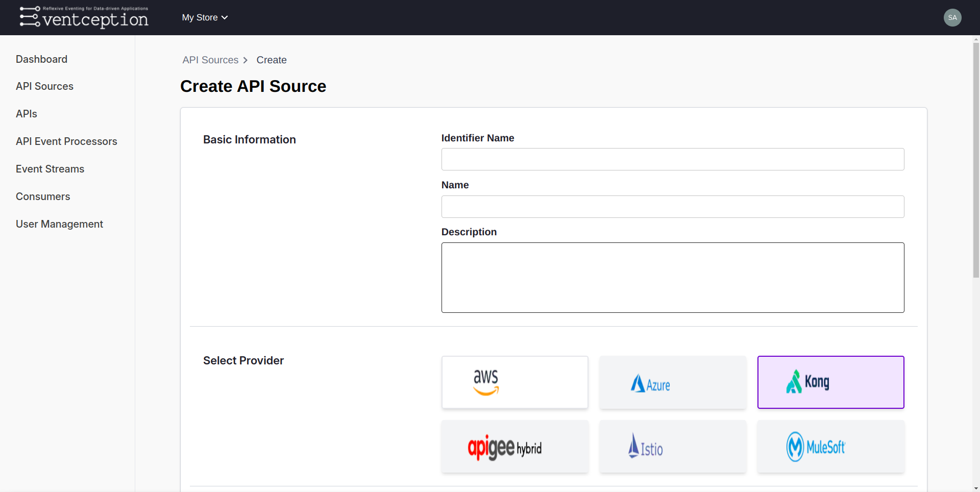Image resolution: width=980 pixels, height=492 pixels.
Task: Open API Sources in the sidebar
Action: [x=44, y=86]
